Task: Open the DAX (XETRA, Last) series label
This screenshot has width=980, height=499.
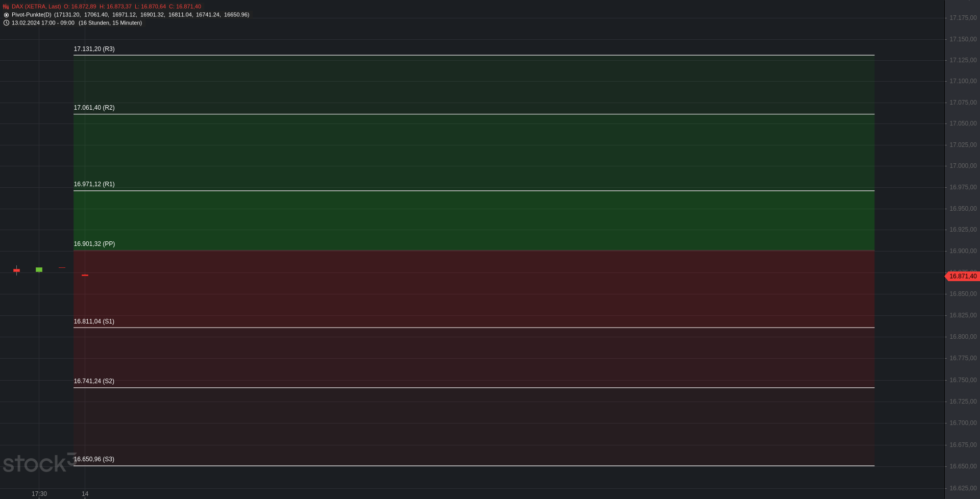Action: click(36, 7)
